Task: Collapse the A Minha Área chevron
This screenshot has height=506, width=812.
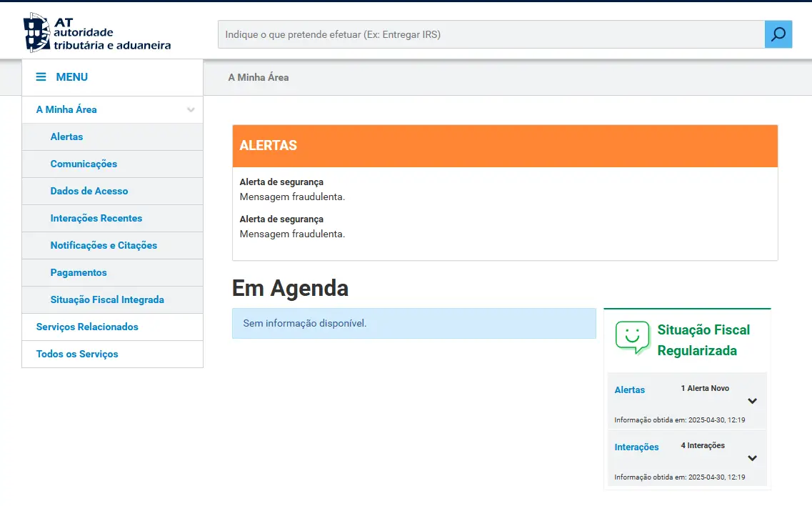Action: pos(191,110)
